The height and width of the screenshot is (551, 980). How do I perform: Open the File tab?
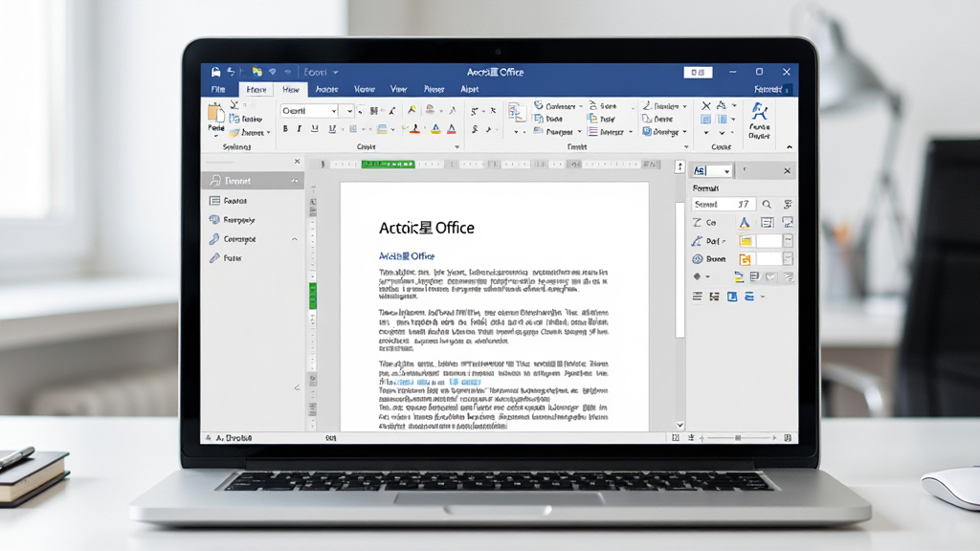(218, 89)
